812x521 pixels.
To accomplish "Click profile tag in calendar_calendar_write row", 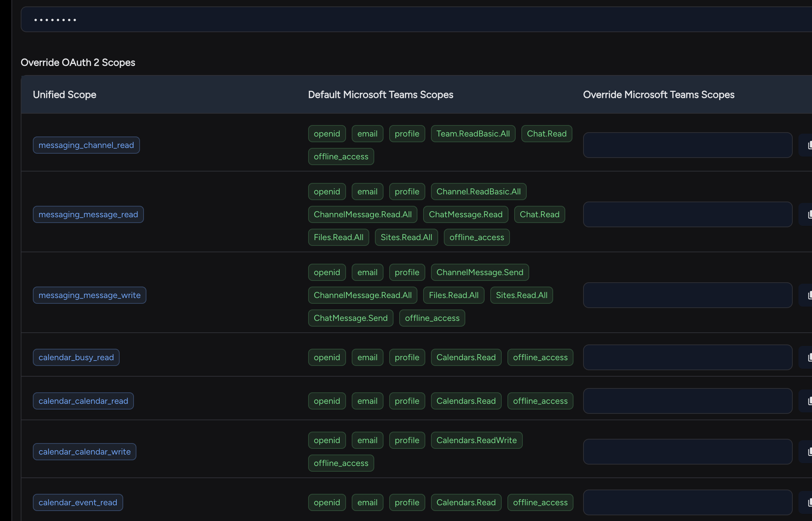I will coord(407,440).
